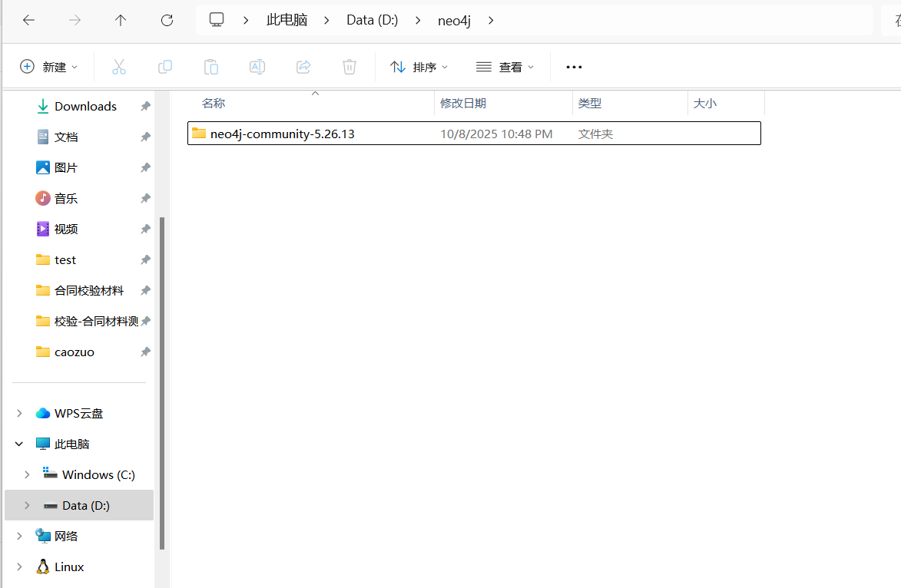901x588 pixels.
Task: Click the Paste clipboard icon
Action: [x=211, y=67]
